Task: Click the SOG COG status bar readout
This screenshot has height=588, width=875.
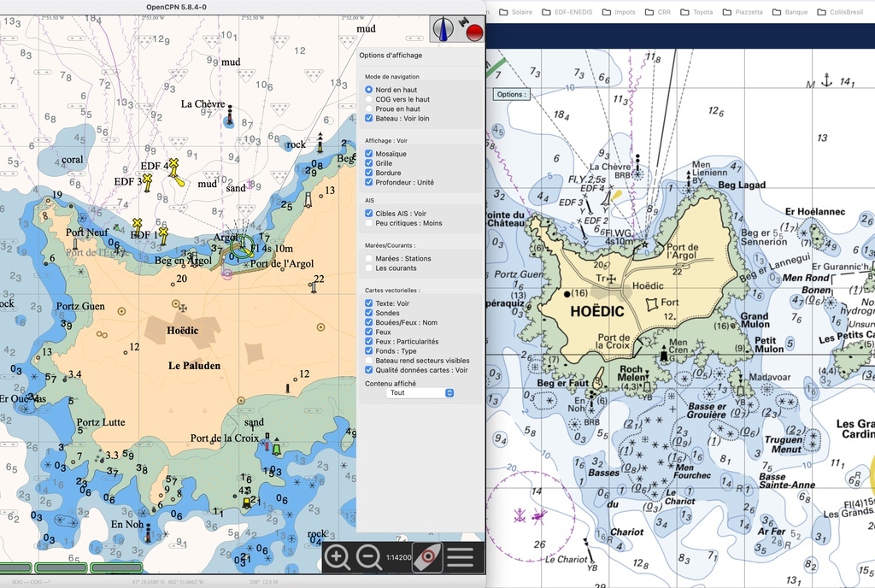Action: click(32, 582)
